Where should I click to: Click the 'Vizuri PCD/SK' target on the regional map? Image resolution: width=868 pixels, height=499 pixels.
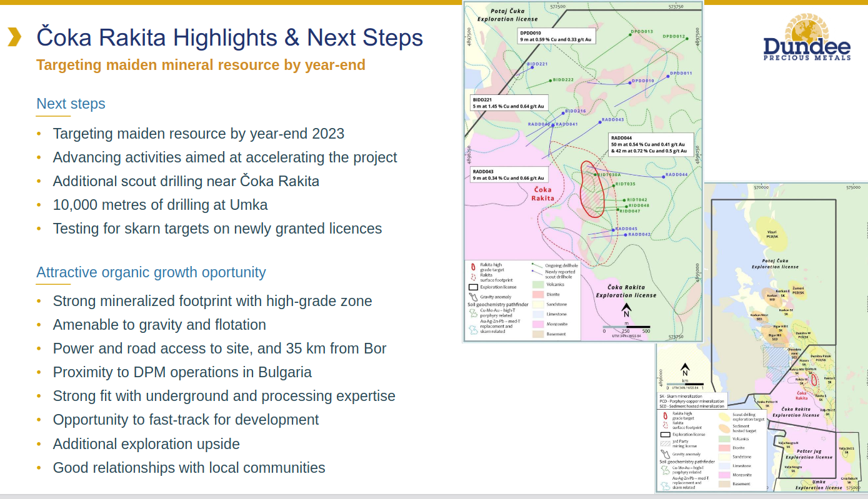(772, 234)
